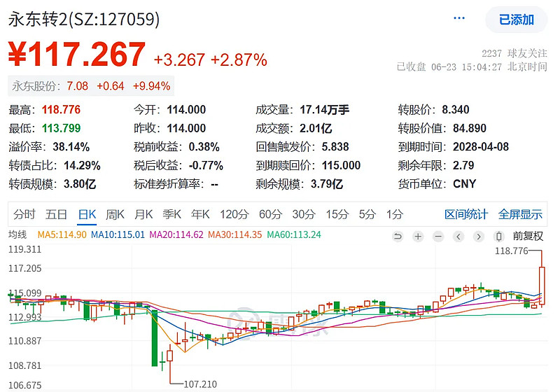Move chart right with right chevron
This screenshot has width=560, height=392.
(x=479, y=237)
